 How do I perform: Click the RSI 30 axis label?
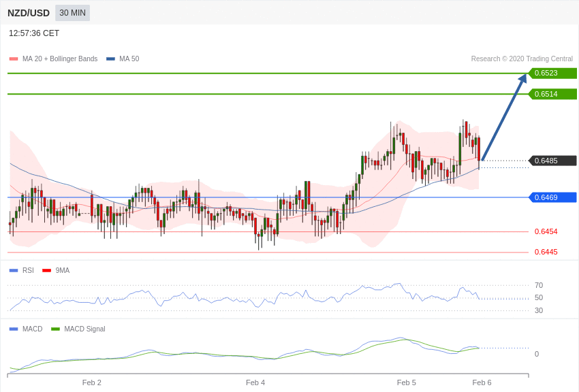539,310
